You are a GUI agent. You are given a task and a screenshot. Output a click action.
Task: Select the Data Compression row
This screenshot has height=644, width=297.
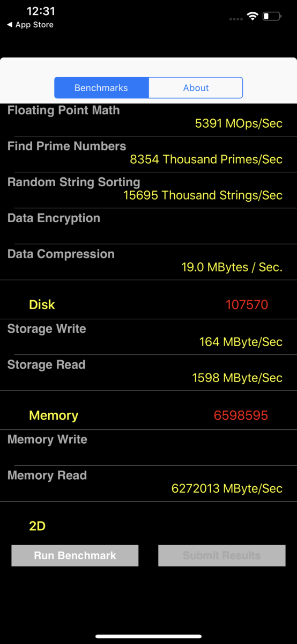click(148, 262)
